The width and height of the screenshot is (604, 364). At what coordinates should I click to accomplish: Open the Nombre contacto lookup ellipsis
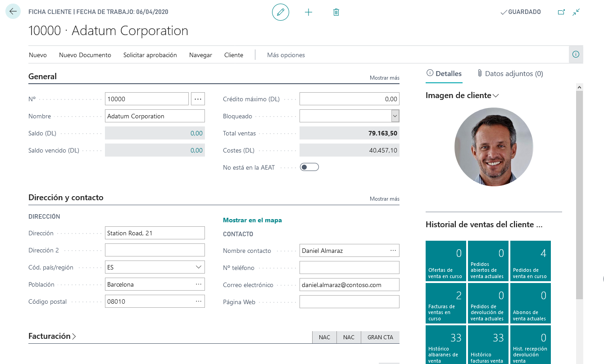(393, 250)
